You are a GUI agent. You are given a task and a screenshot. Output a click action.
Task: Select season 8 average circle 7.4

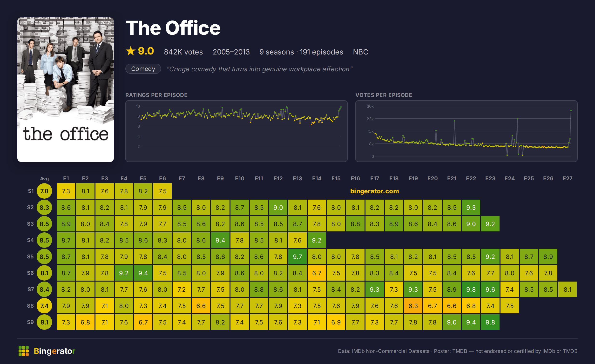pos(44,306)
